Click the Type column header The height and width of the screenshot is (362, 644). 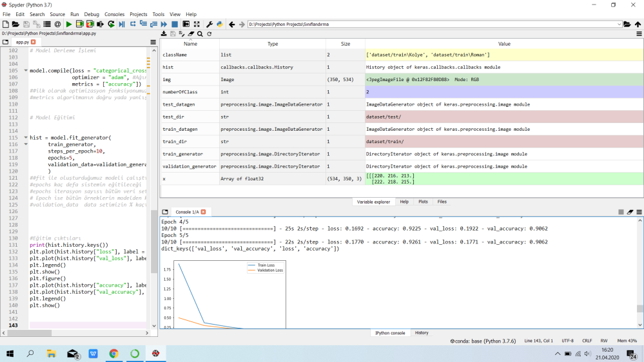pyautogui.click(x=273, y=44)
